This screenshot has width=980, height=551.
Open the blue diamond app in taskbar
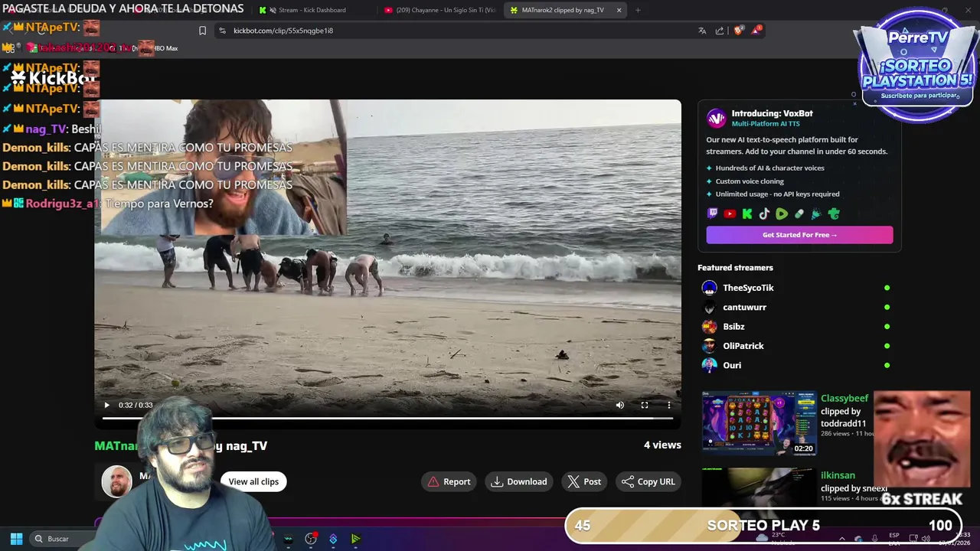(x=333, y=539)
